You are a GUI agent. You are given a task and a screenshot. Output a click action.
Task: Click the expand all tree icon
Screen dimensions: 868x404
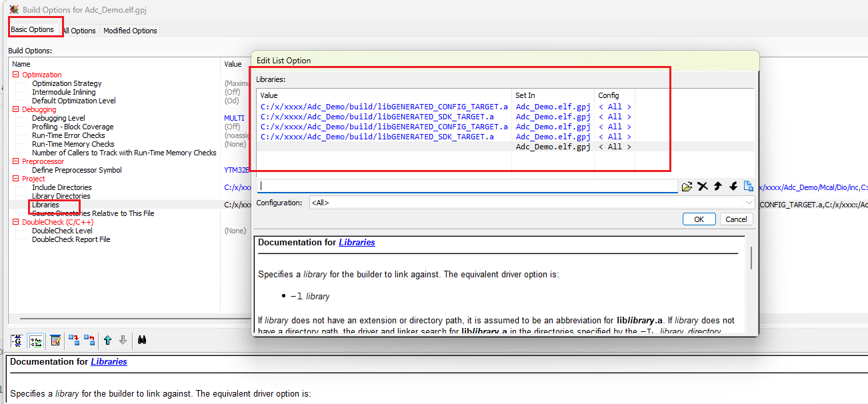(74, 341)
